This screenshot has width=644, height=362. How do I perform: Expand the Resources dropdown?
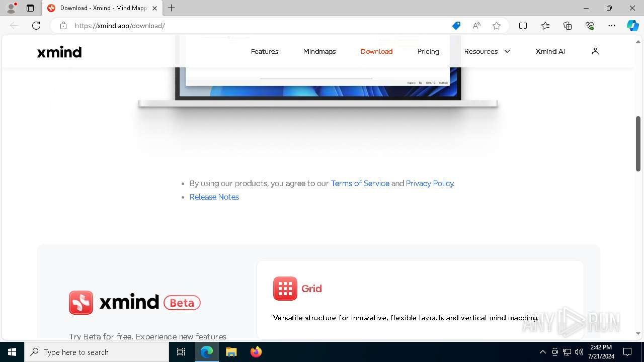click(487, 51)
